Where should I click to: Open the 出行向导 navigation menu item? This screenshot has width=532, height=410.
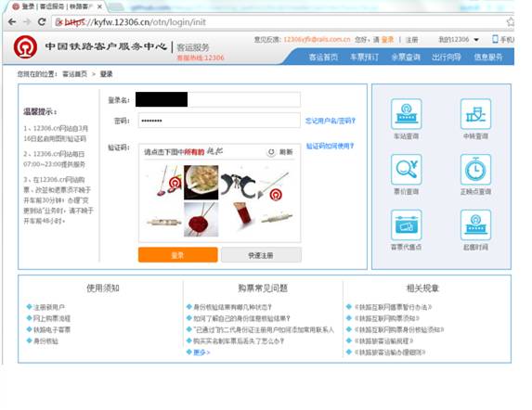coord(447,57)
